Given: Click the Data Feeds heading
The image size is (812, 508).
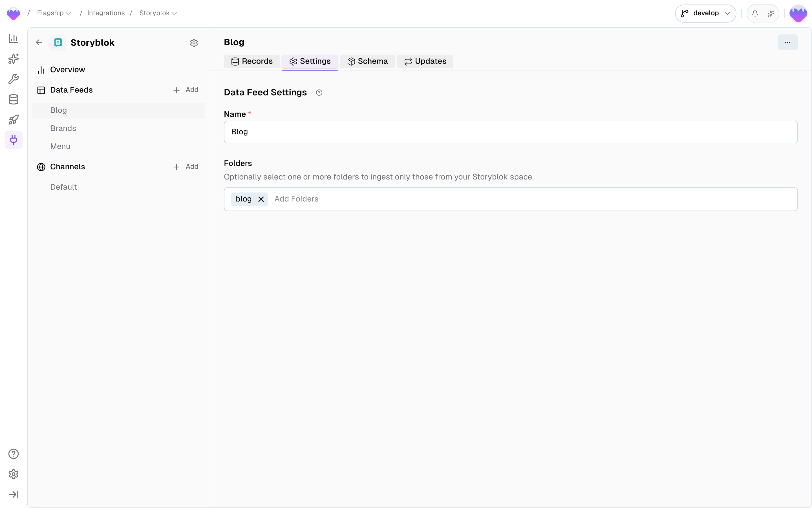Looking at the screenshot, I should click(71, 90).
